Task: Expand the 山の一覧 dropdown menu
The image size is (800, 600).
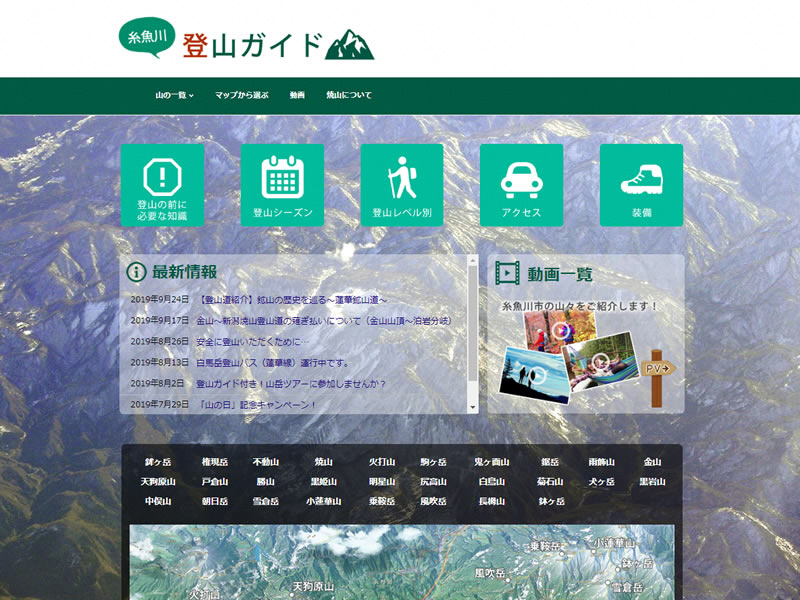Action: click(174, 96)
